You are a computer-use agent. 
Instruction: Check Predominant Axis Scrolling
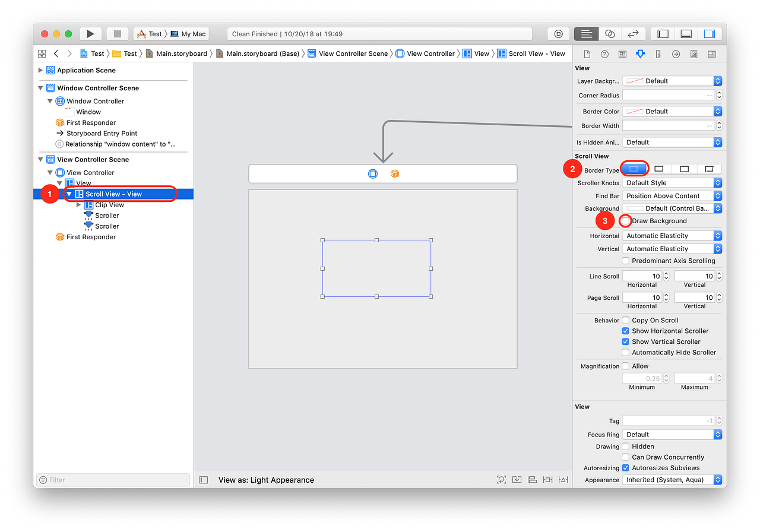[x=625, y=260]
